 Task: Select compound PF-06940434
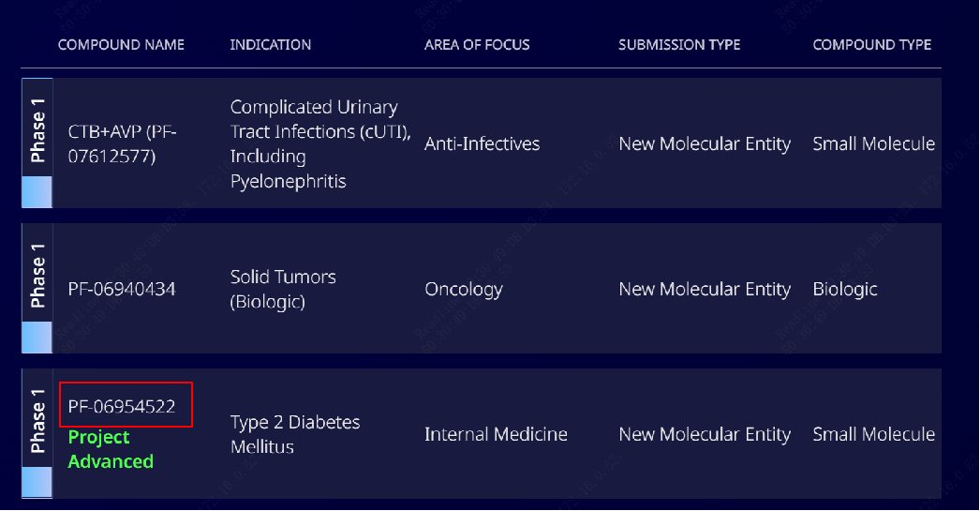(x=122, y=289)
